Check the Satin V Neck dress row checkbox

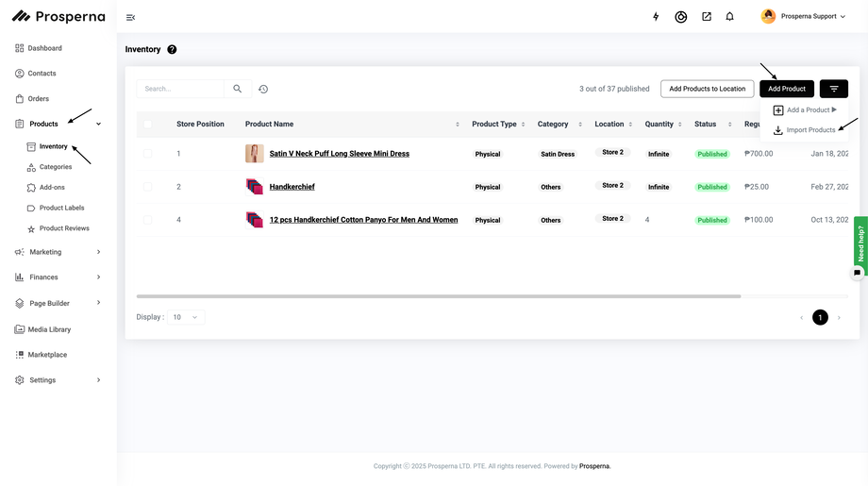pos(147,154)
